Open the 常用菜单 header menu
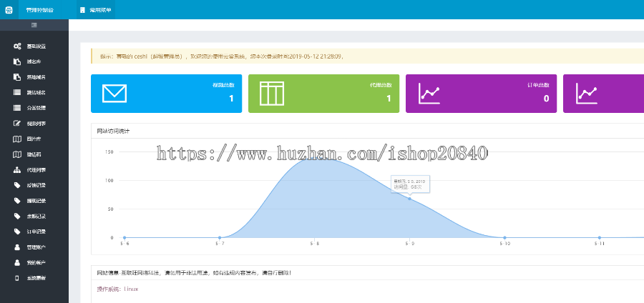Image resolution: width=644 pixels, height=303 pixels. [x=96, y=10]
